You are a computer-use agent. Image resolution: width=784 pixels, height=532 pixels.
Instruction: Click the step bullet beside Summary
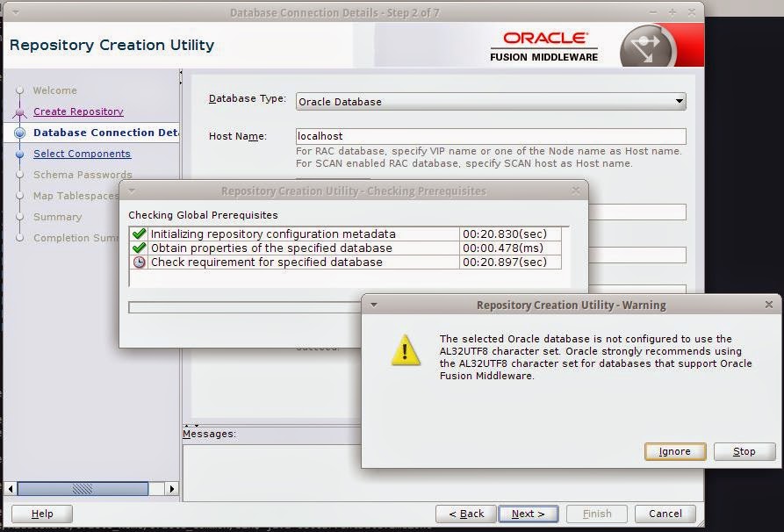(x=19, y=217)
